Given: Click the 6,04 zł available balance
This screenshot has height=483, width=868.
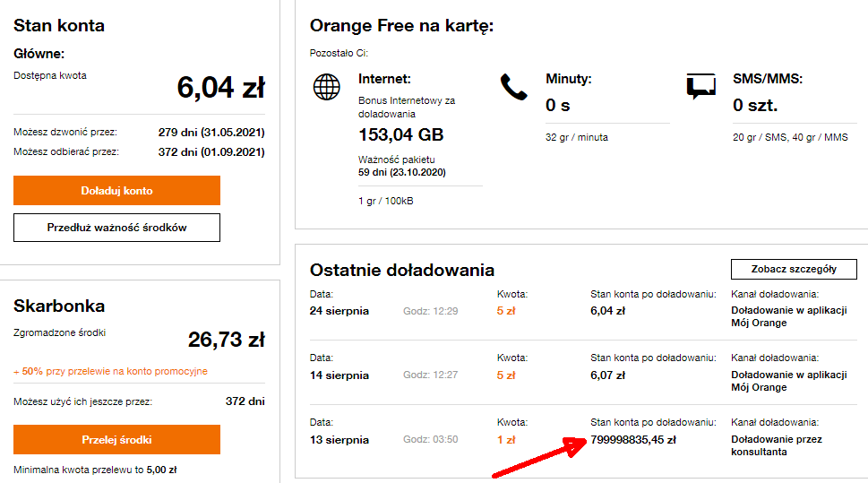Looking at the screenshot, I should [x=220, y=88].
